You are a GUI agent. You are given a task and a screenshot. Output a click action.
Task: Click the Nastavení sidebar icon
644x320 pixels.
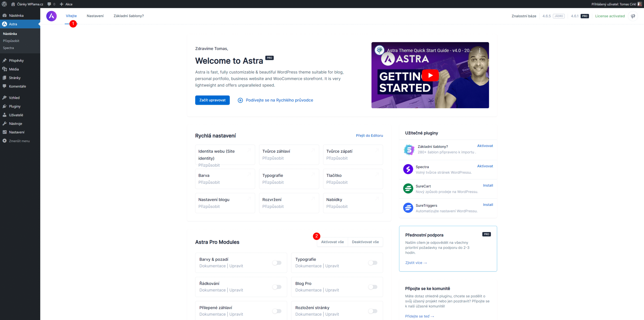(x=5, y=132)
